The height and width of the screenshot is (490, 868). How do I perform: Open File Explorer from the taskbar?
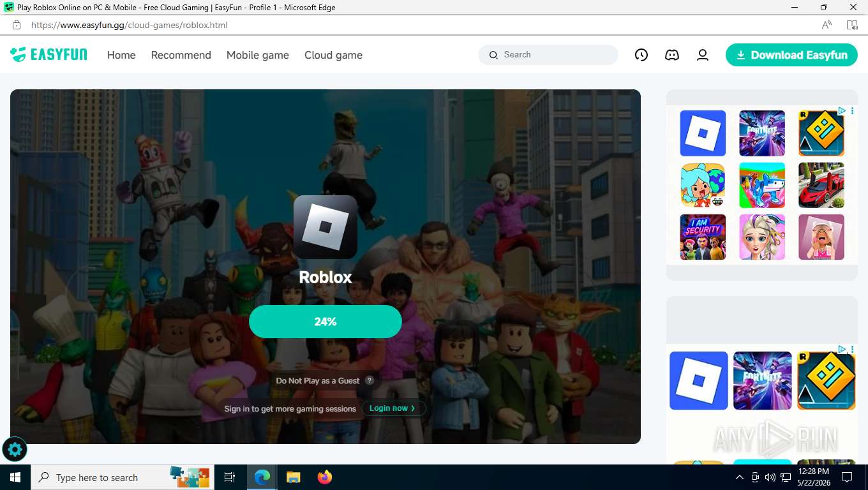(293, 477)
